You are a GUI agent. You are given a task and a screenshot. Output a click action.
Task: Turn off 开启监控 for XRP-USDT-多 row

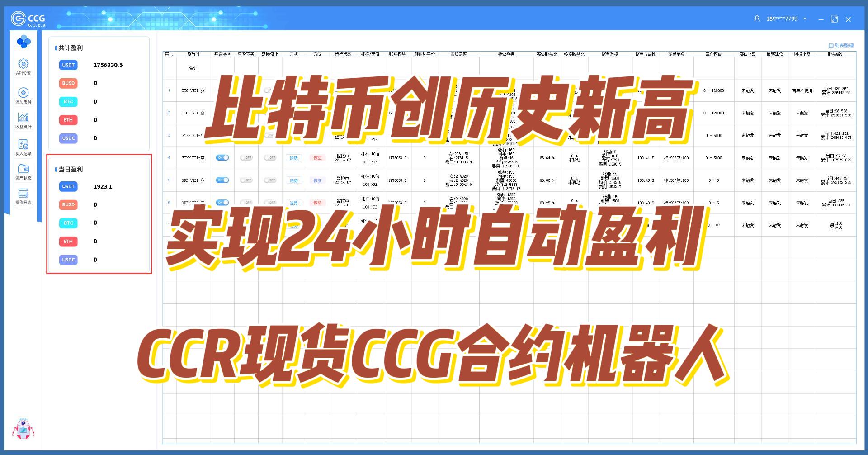222,180
